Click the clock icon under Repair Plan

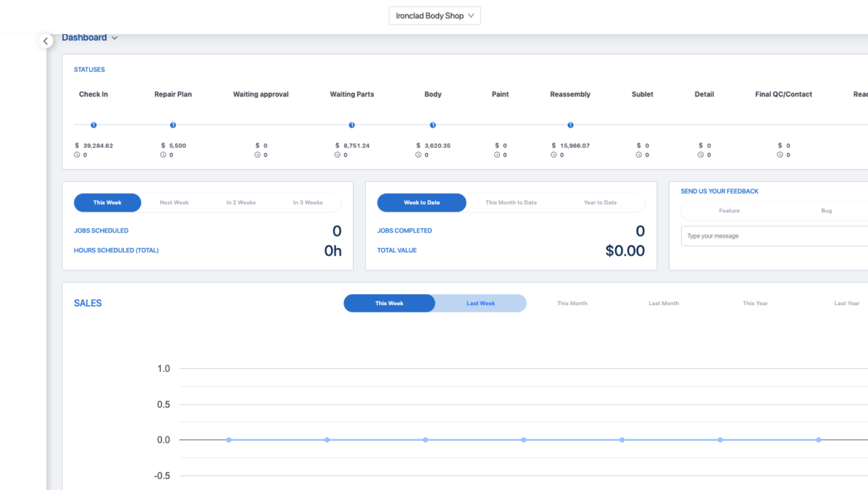point(163,155)
